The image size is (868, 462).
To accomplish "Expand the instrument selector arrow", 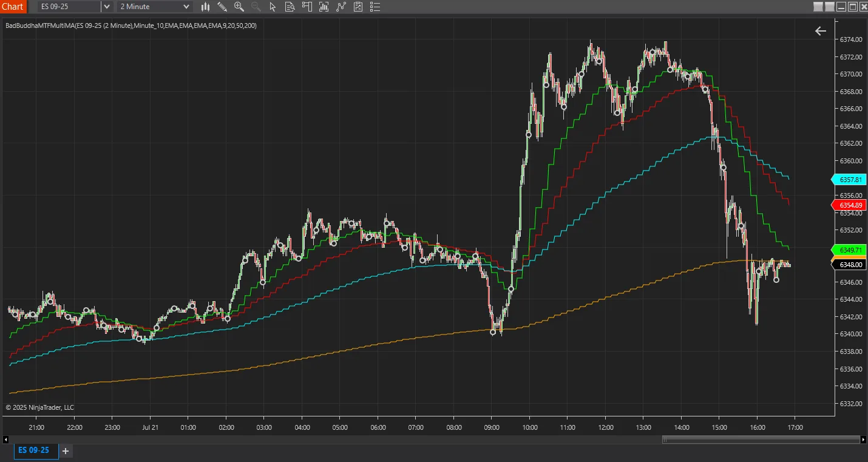I will [106, 7].
